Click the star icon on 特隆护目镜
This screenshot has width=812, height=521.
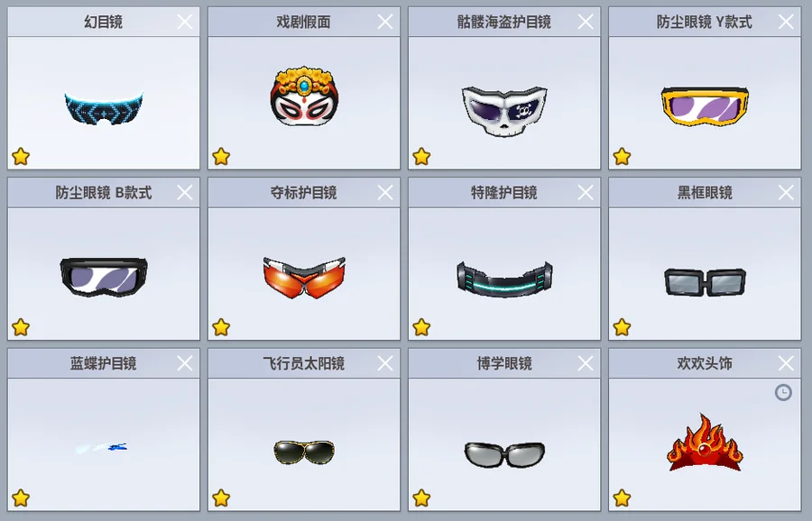421,327
